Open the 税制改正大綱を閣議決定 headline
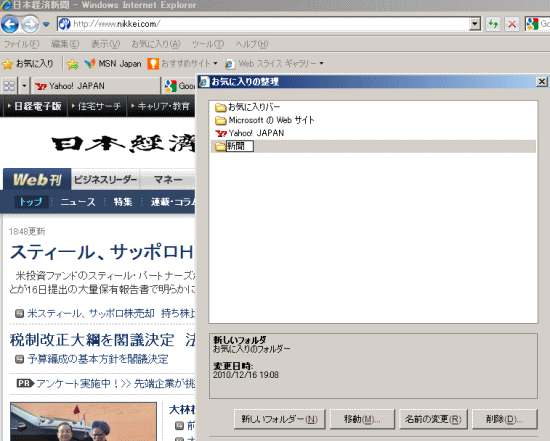The width and height of the screenshot is (550, 441). pyautogui.click(x=92, y=340)
